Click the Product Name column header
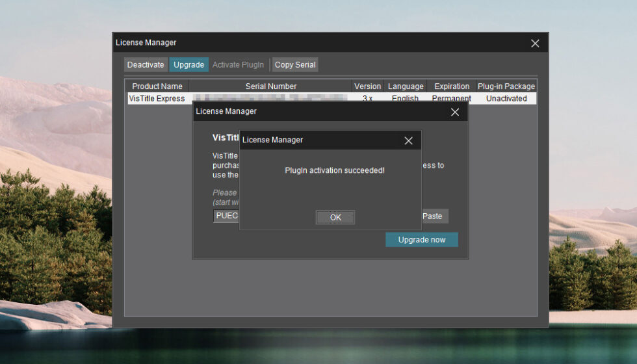 (x=157, y=86)
